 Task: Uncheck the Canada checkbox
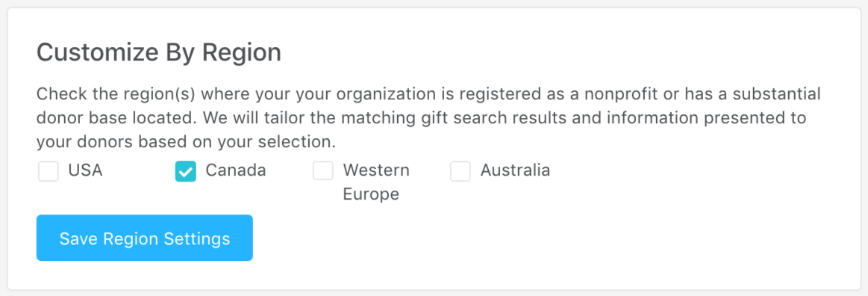[x=185, y=171]
